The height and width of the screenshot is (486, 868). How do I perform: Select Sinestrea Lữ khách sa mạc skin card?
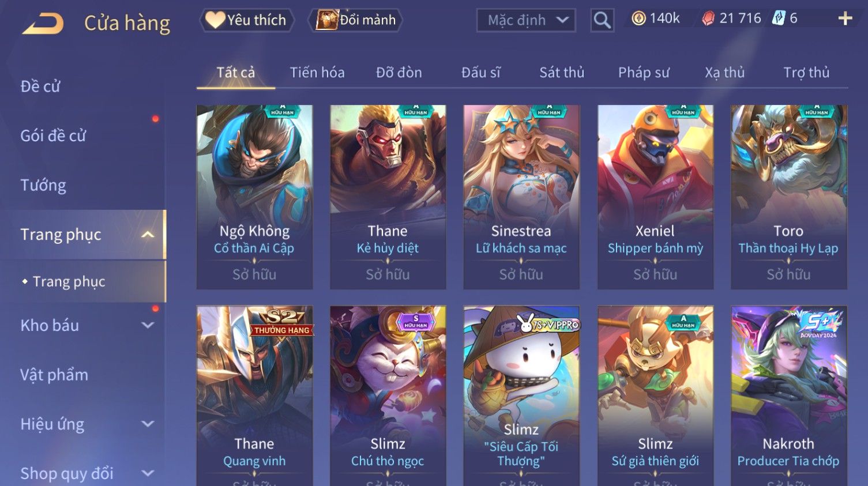point(521,197)
